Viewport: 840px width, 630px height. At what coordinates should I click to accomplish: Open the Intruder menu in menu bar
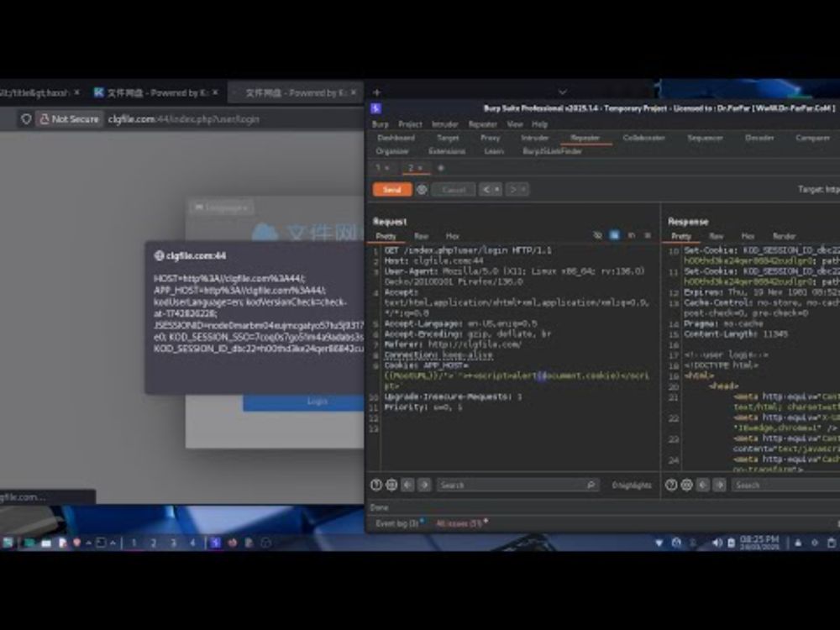[x=444, y=124]
